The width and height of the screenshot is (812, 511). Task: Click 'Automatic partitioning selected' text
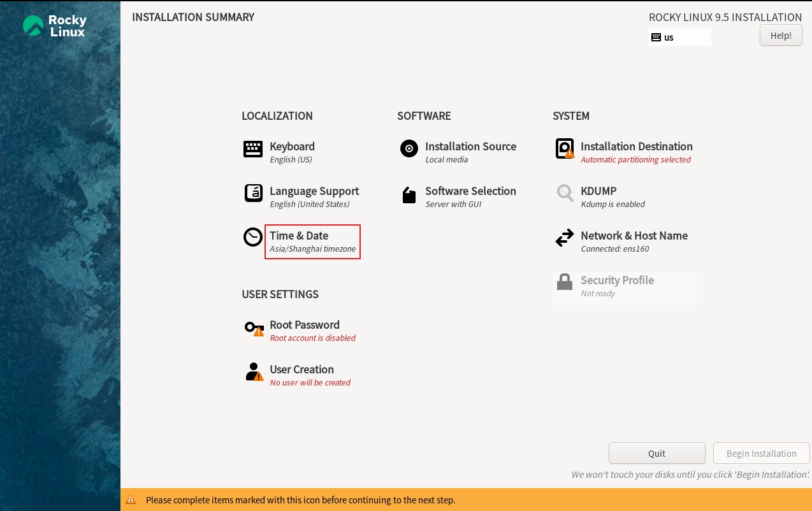[x=635, y=160]
